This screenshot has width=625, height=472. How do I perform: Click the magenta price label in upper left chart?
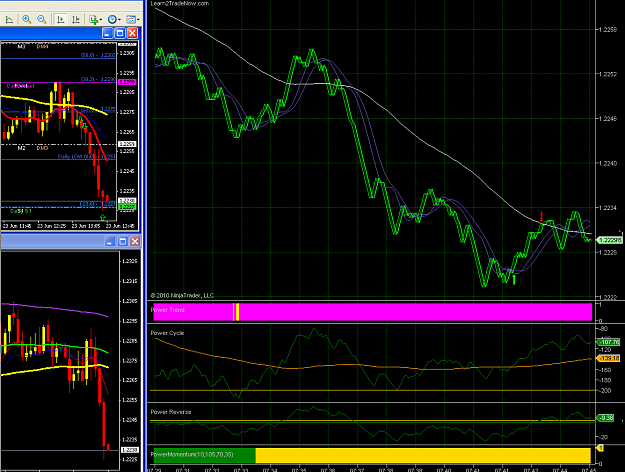pos(127,82)
